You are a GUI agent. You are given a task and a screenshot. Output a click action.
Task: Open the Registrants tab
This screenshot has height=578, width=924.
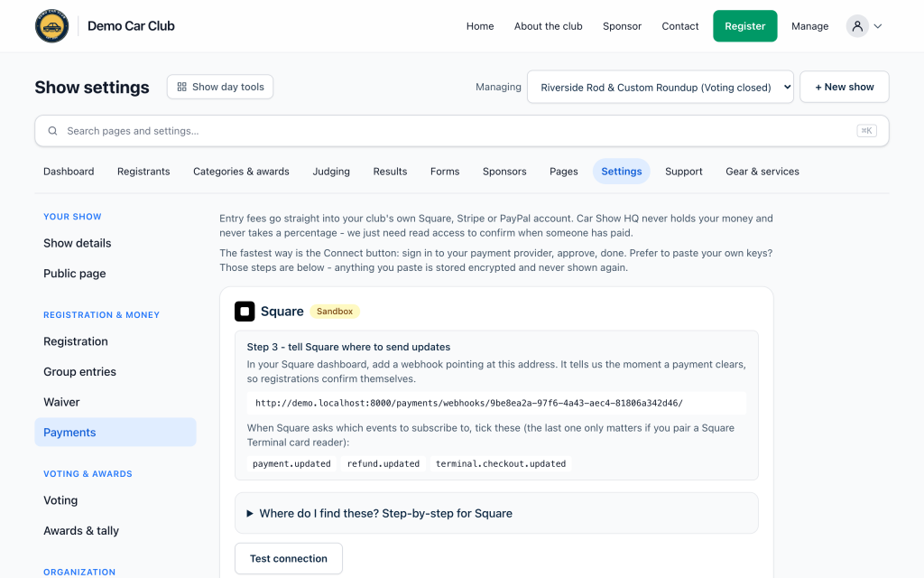[x=143, y=172]
